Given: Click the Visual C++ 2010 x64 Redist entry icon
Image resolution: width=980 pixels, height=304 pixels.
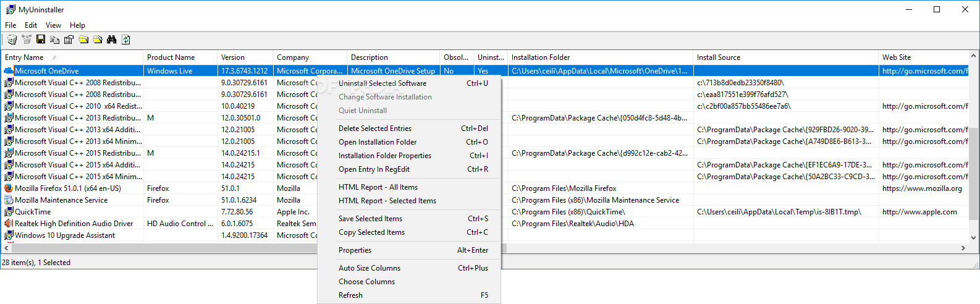Looking at the screenshot, I should (x=9, y=106).
